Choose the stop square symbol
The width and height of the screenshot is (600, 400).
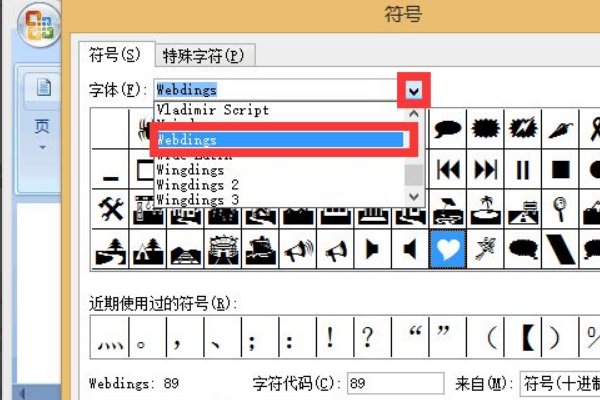click(x=560, y=169)
